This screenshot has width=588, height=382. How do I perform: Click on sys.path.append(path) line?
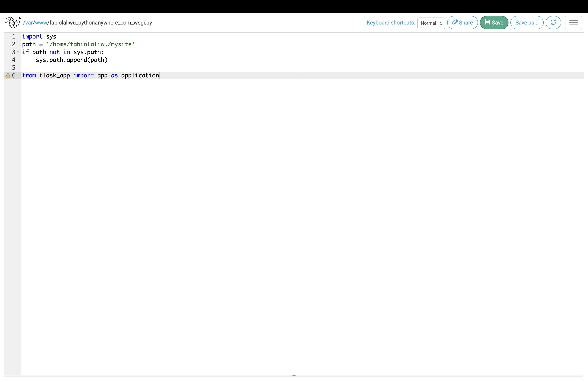[x=71, y=60]
